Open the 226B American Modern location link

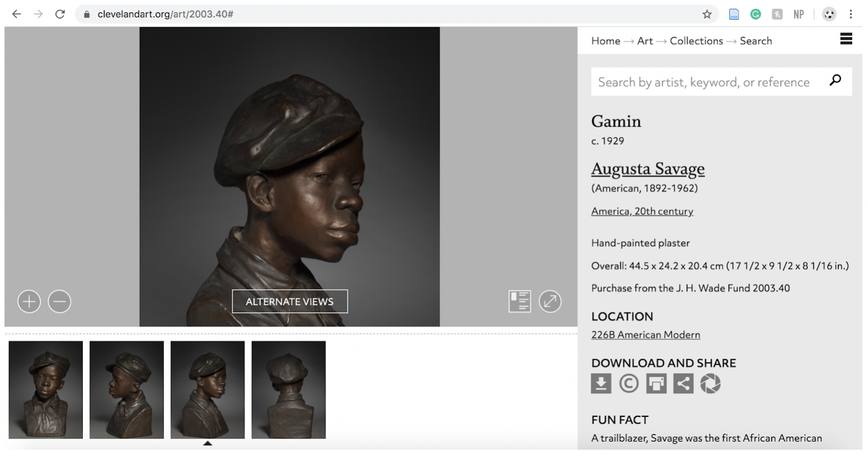645,335
